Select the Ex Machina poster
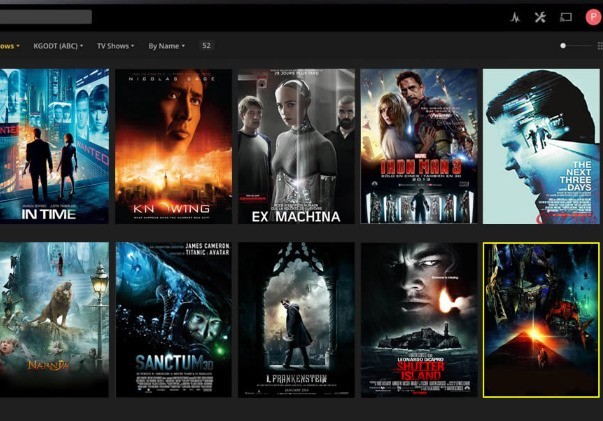 click(296, 146)
